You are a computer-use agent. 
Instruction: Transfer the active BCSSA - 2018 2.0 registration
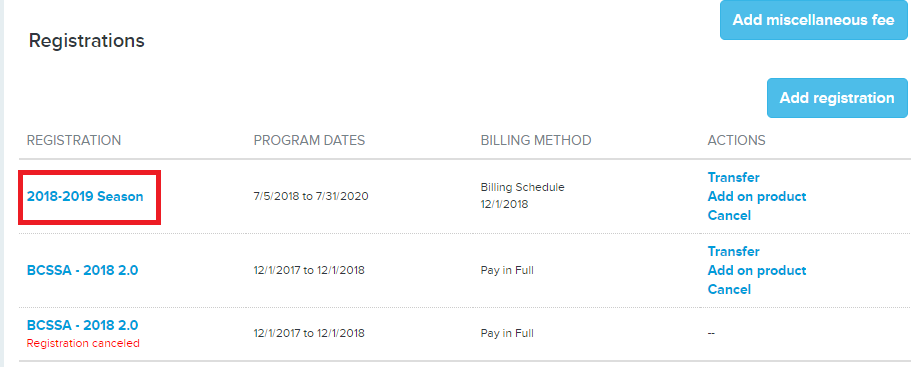tap(733, 251)
